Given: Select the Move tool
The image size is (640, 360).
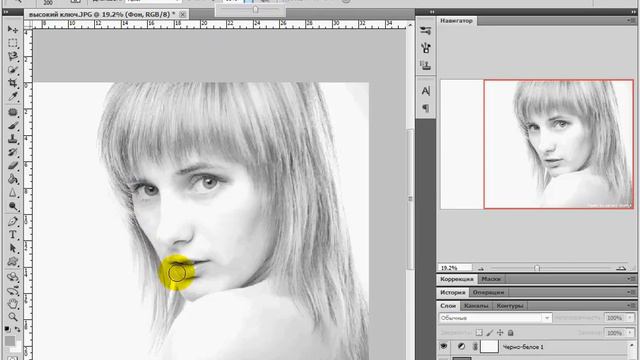Looking at the screenshot, I should click(13, 29).
